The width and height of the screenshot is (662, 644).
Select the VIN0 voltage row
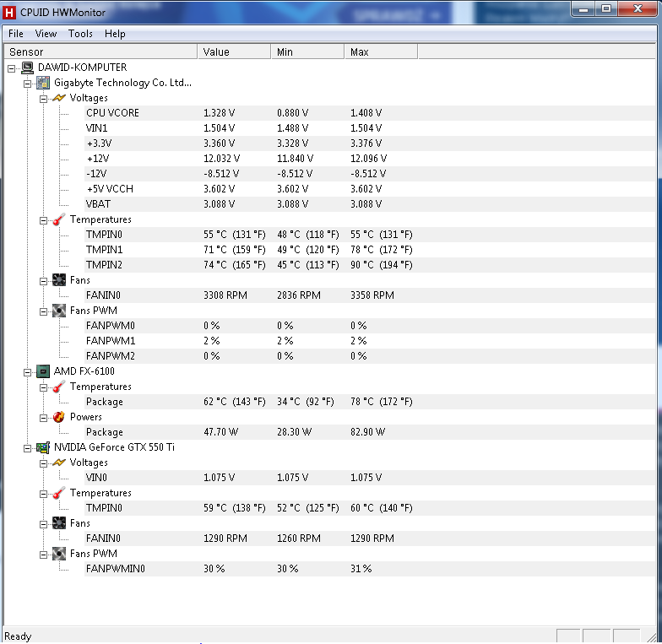(x=370, y=478)
